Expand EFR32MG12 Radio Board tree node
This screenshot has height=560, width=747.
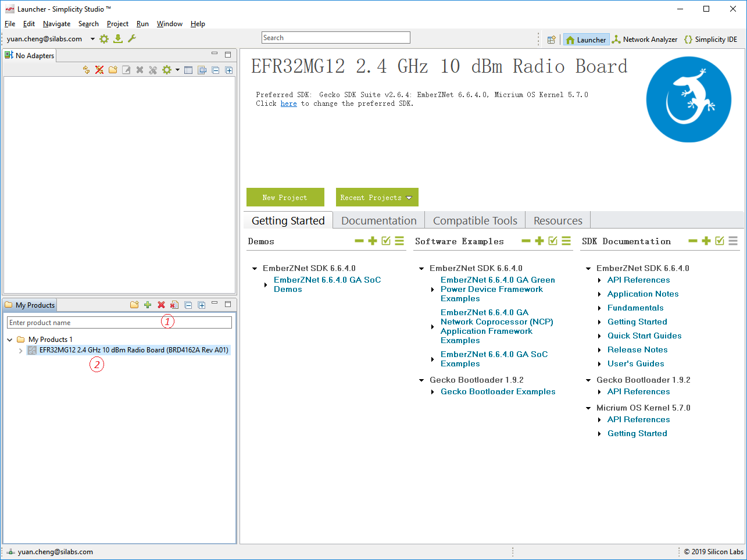[21, 351]
